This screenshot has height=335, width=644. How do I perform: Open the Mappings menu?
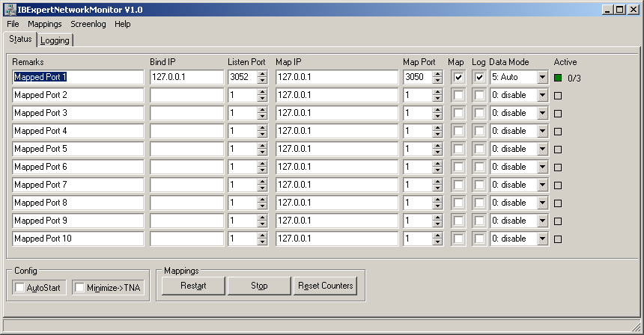point(45,24)
